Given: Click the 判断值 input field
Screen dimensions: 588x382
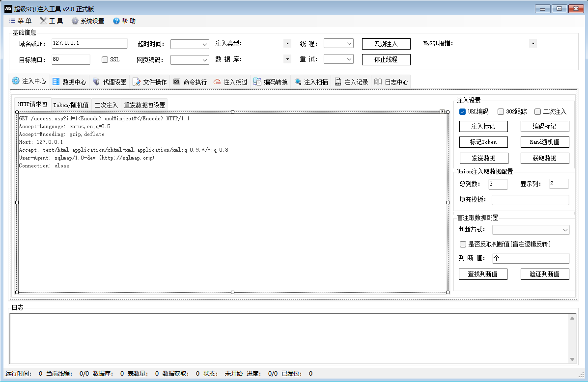Looking at the screenshot, I should (x=531, y=258).
